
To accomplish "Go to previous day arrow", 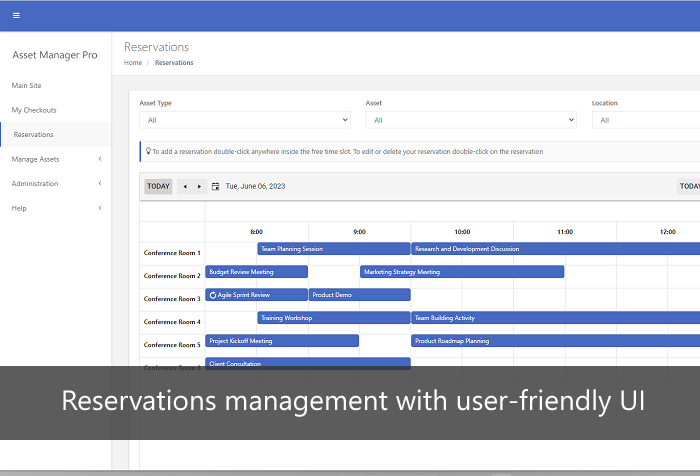I will [185, 187].
